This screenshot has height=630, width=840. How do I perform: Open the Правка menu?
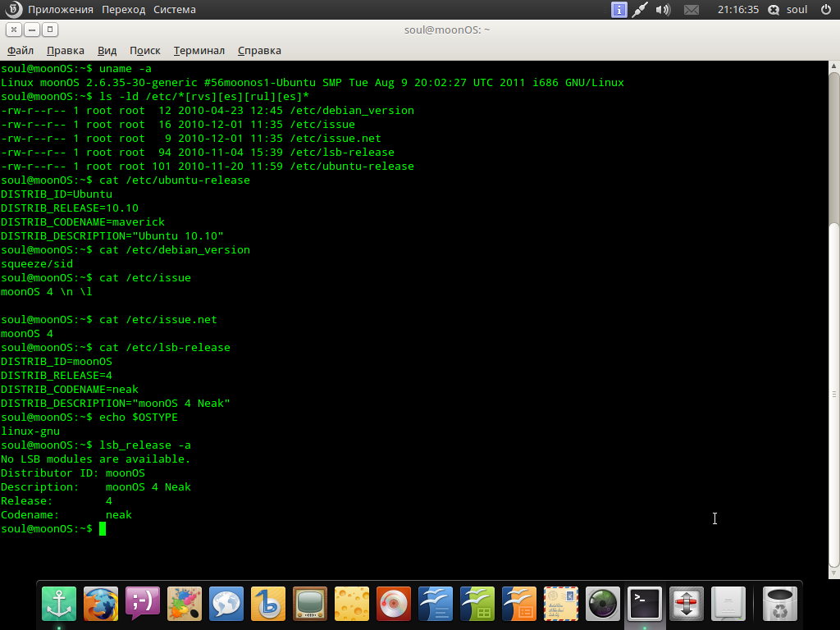click(66, 50)
